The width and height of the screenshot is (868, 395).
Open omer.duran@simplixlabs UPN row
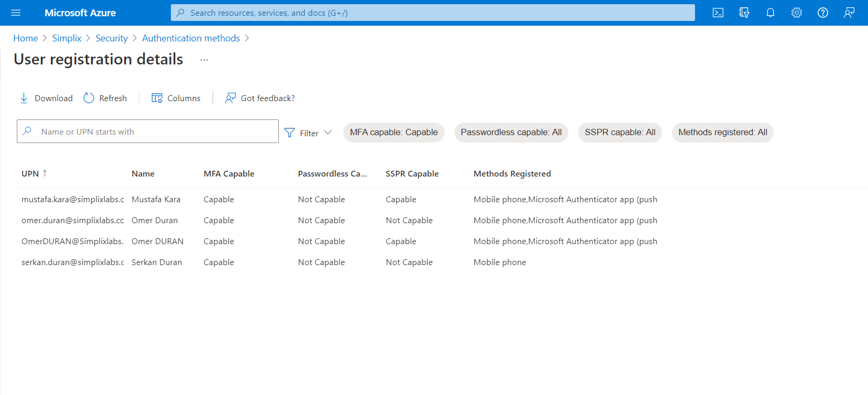73,221
